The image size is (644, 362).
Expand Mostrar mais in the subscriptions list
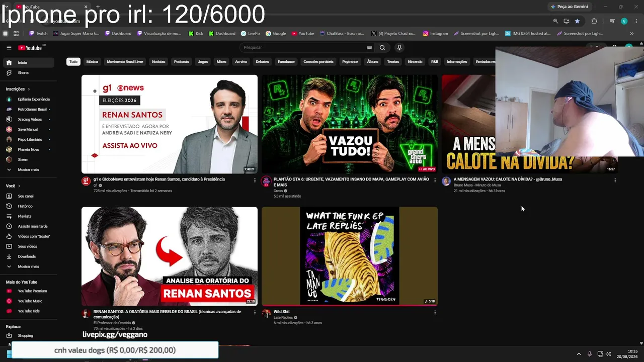28,170
